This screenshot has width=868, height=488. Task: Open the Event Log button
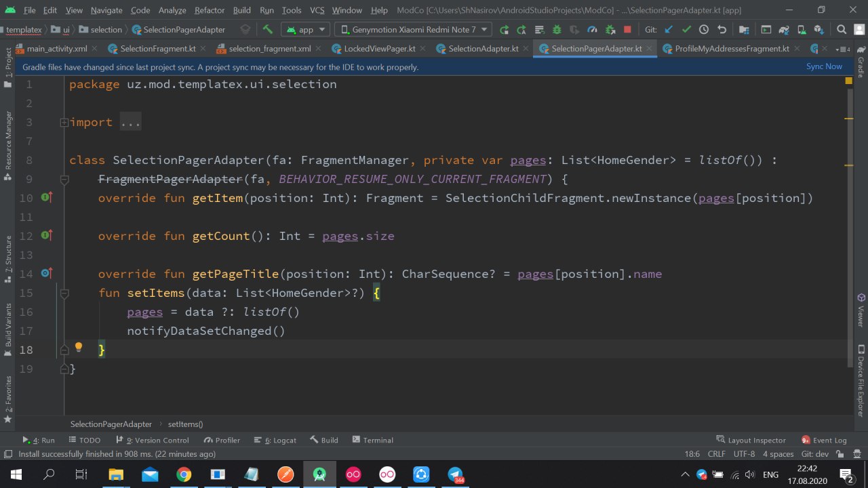coord(824,440)
